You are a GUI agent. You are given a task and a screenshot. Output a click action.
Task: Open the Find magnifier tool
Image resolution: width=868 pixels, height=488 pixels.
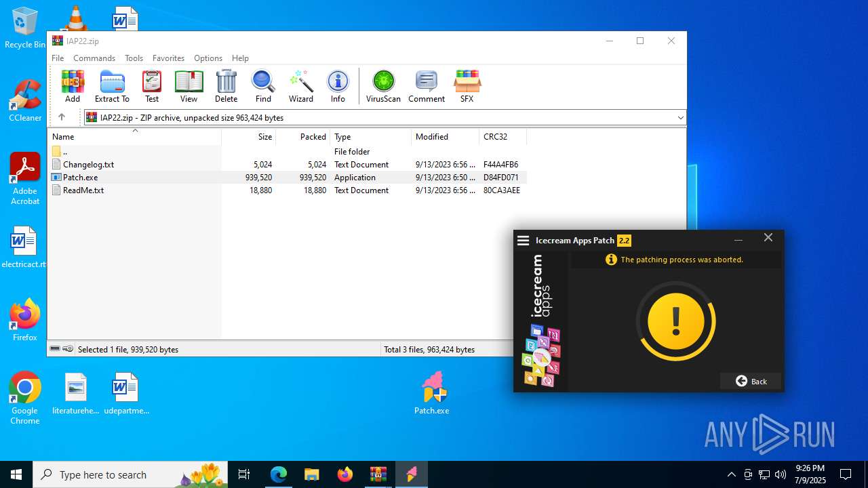[263, 86]
